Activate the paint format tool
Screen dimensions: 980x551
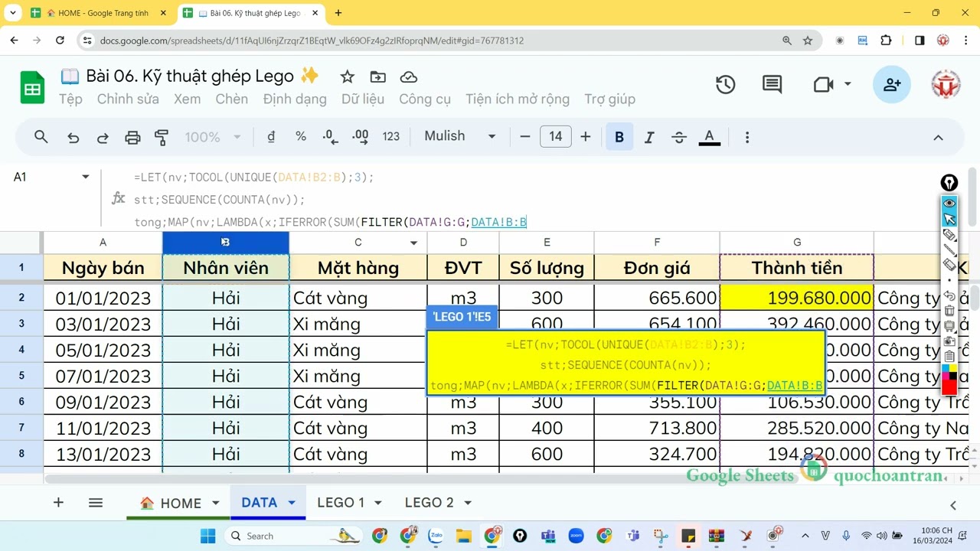[x=162, y=137]
